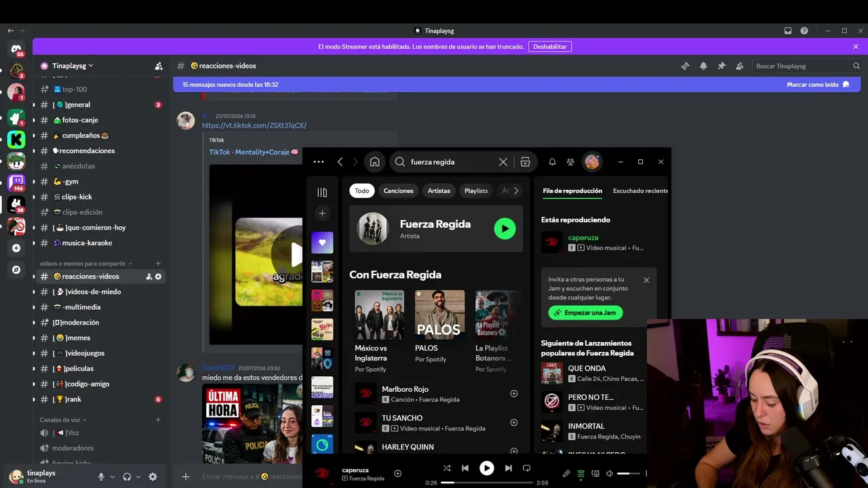Click Marcar como leído in Discord
This screenshot has width=868, height=488.
pos(818,85)
